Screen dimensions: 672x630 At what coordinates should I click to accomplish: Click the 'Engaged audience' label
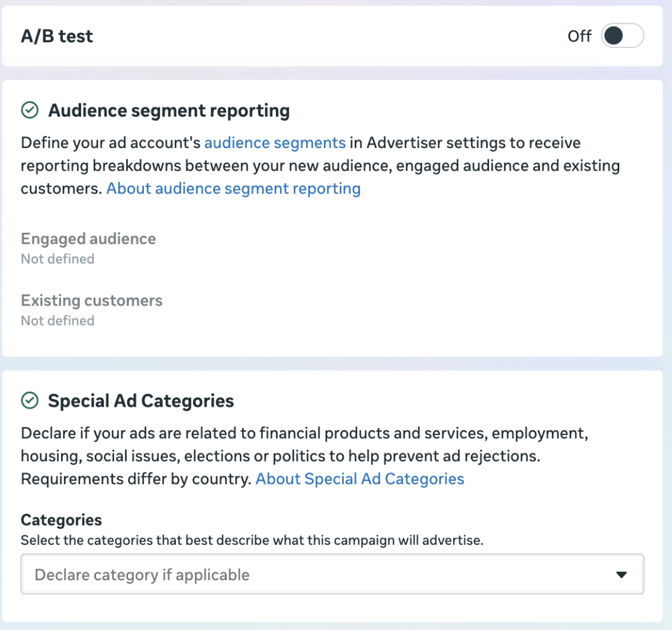point(88,239)
